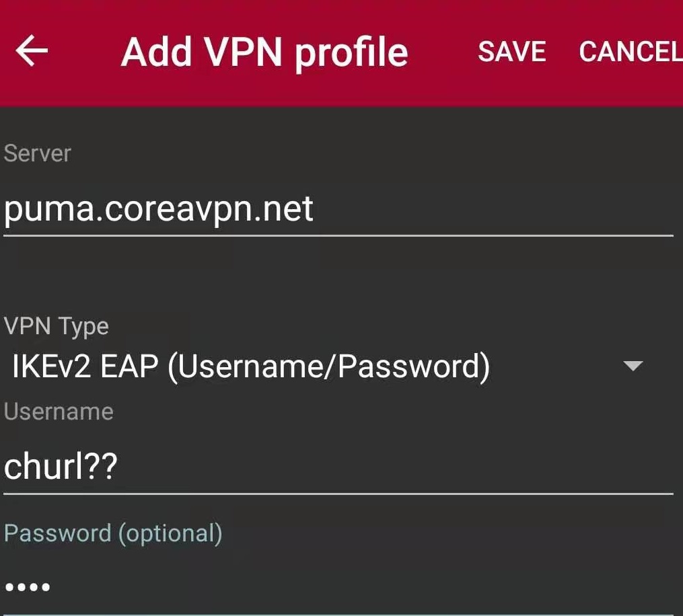Go back using the left arrow icon
This screenshot has width=683, height=616.
pos(32,51)
